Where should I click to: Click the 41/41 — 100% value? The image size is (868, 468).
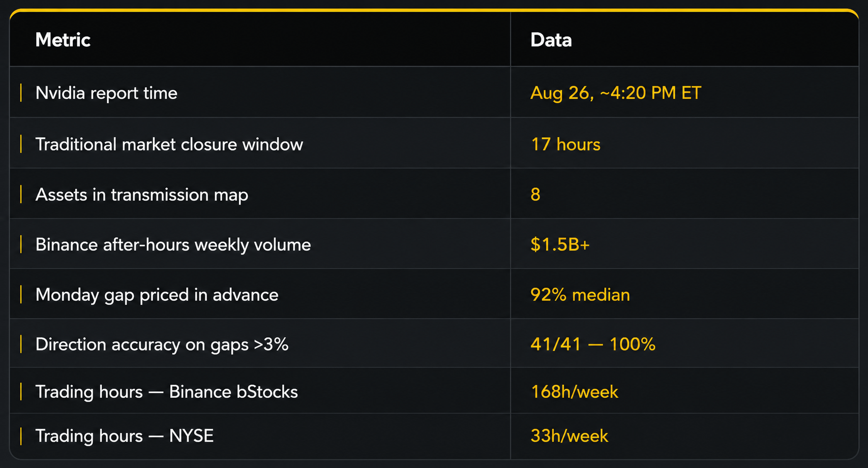click(x=593, y=345)
